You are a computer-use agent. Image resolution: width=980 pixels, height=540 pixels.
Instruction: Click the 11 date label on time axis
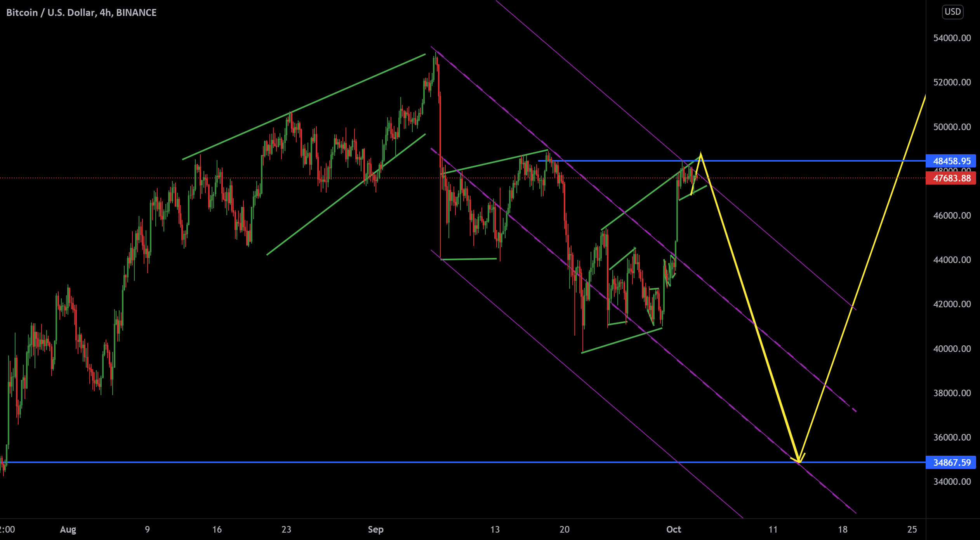pyautogui.click(x=773, y=530)
